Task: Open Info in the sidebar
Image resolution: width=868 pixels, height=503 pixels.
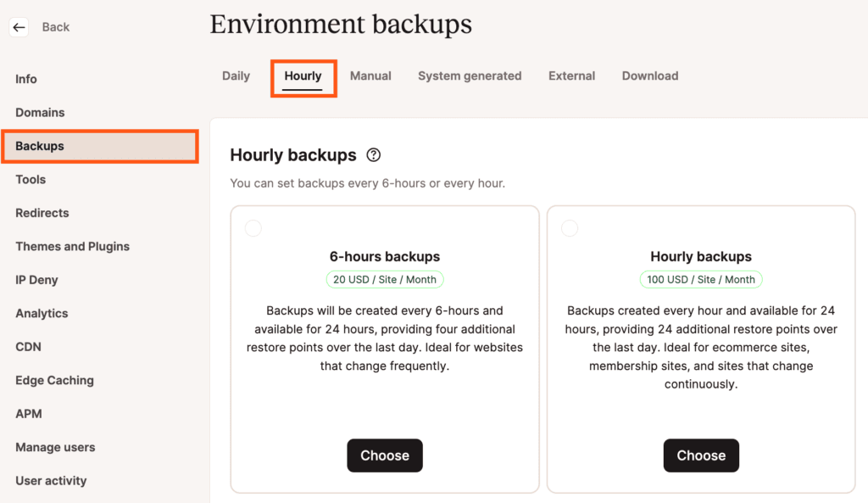Action: point(26,79)
